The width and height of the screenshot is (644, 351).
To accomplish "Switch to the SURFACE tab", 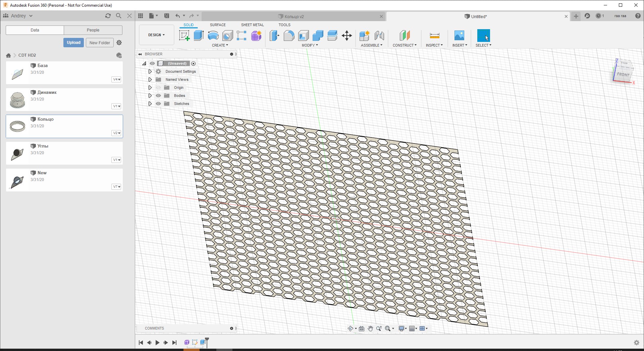I will click(x=218, y=25).
